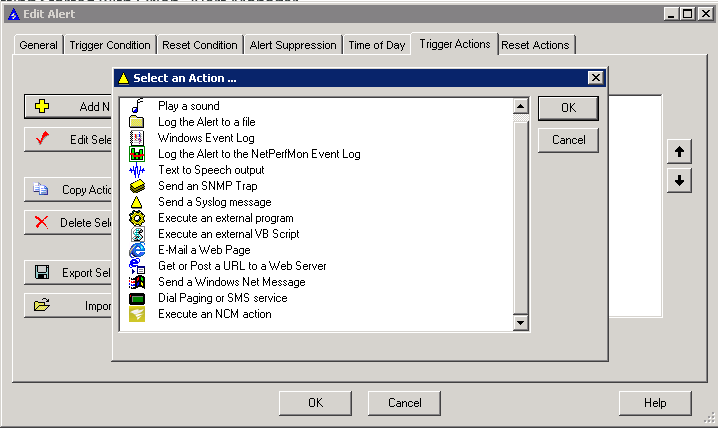Click the NCM action icon
Viewport: 718px width, 428px height.
tap(136, 314)
